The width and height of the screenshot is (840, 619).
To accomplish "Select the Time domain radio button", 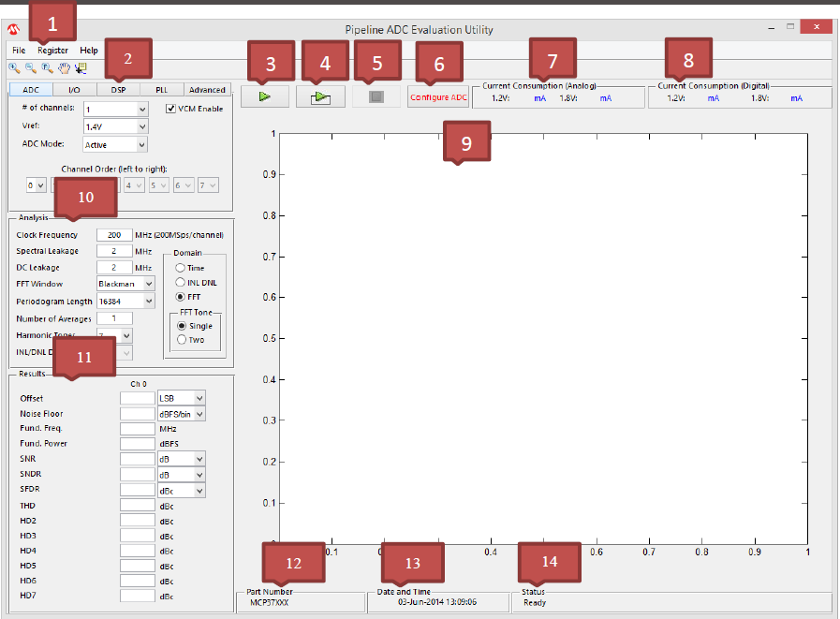I will (181, 266).
